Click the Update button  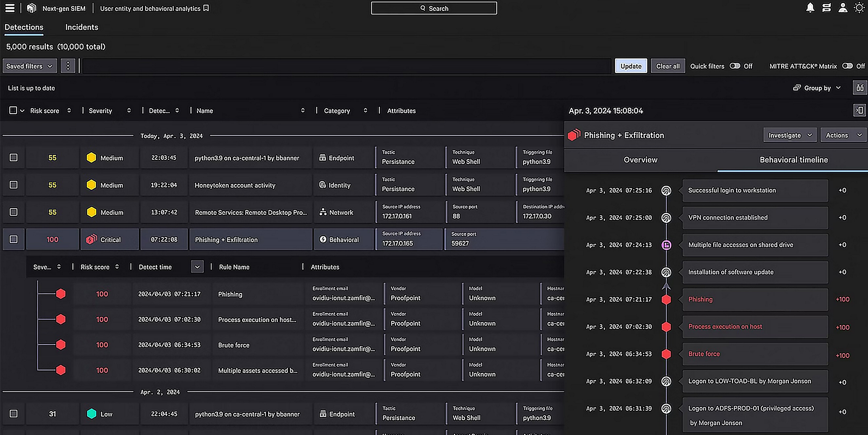coord(631,66)
